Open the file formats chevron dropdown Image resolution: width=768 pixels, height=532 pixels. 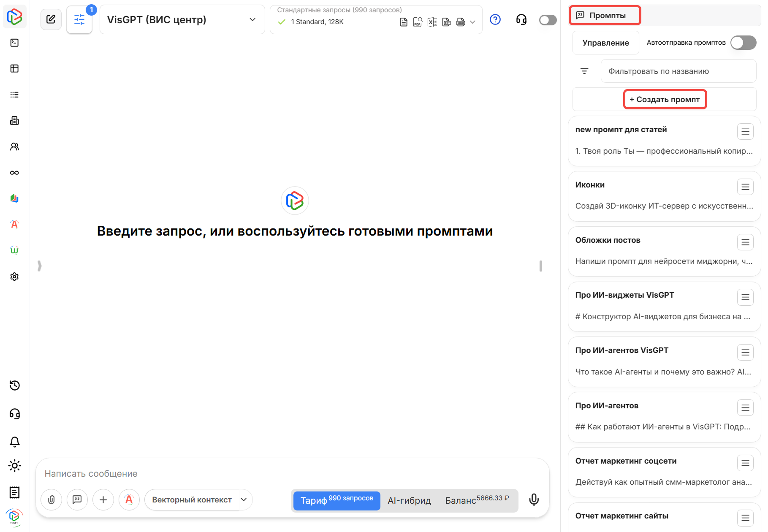473,22
